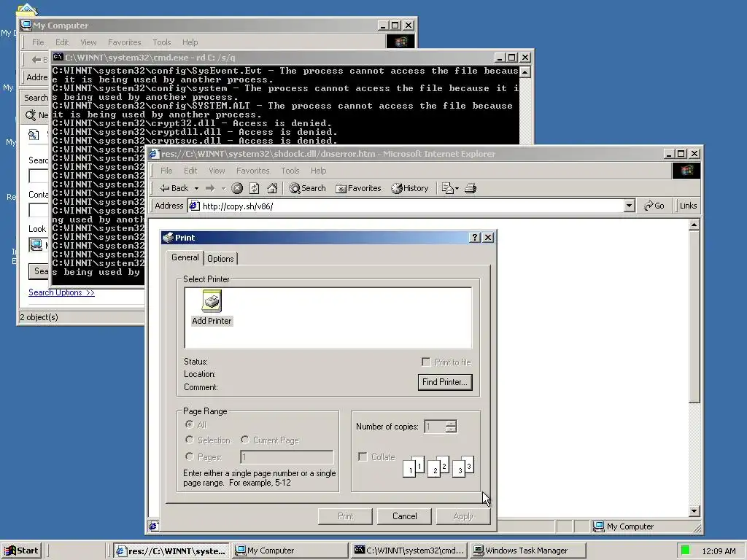Screen dimensions: 747x560
Task: Click the IE page icon in address bar
Action: click(194, 206)
